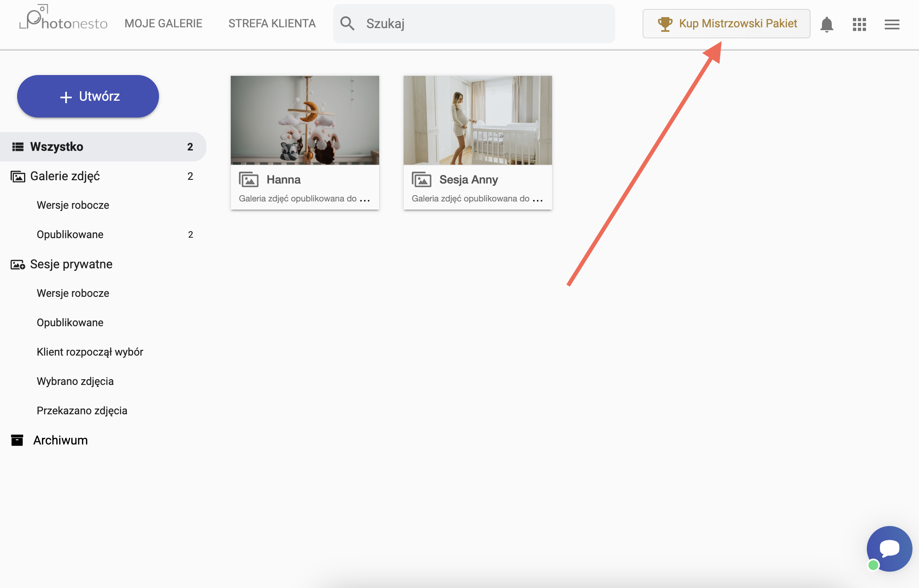Select Sesje prywatne in the sidebar
The image size is (919, 588).
click(x=71, y=264)
